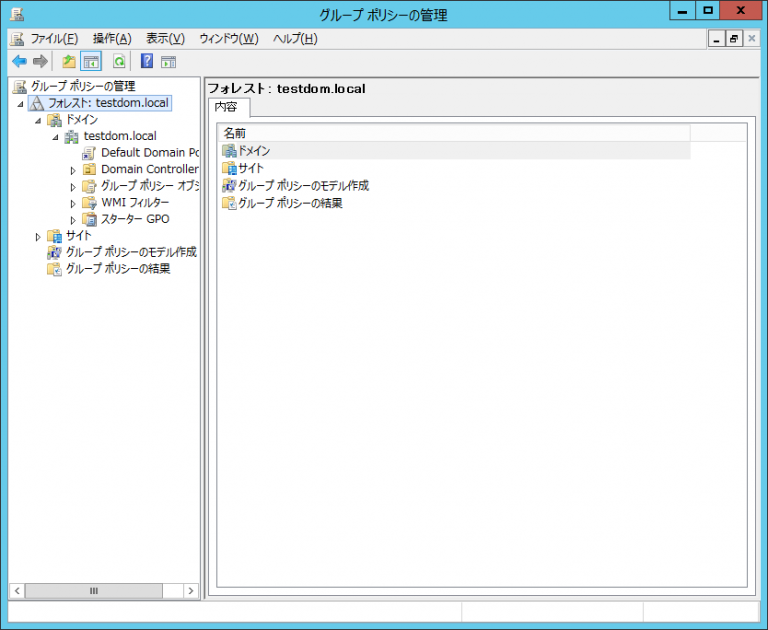Expand the WMI フィルター node
Viewport: 768px width, 630px height.
coord(73,204)
